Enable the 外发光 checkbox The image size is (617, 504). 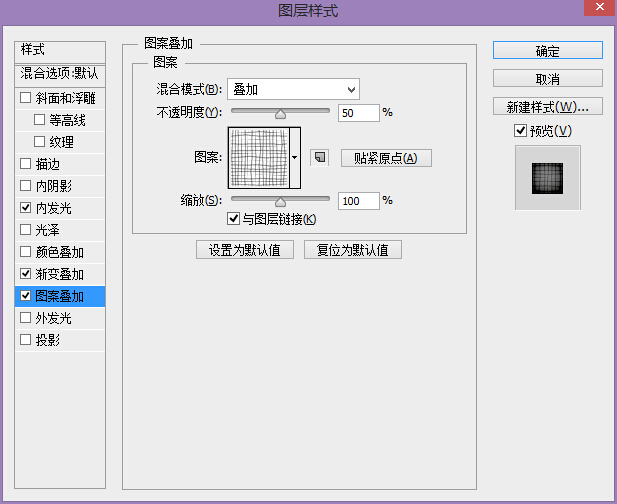click(x=26, y=318)
